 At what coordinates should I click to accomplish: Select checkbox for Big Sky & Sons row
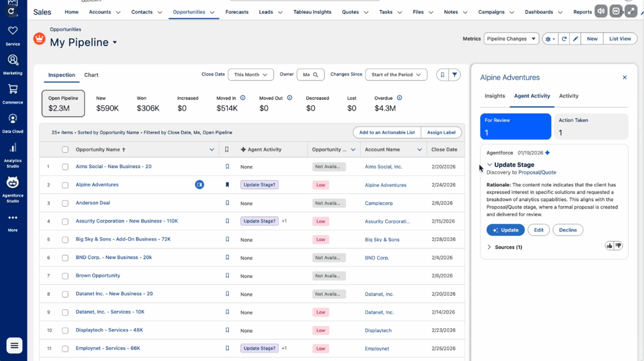65,240
